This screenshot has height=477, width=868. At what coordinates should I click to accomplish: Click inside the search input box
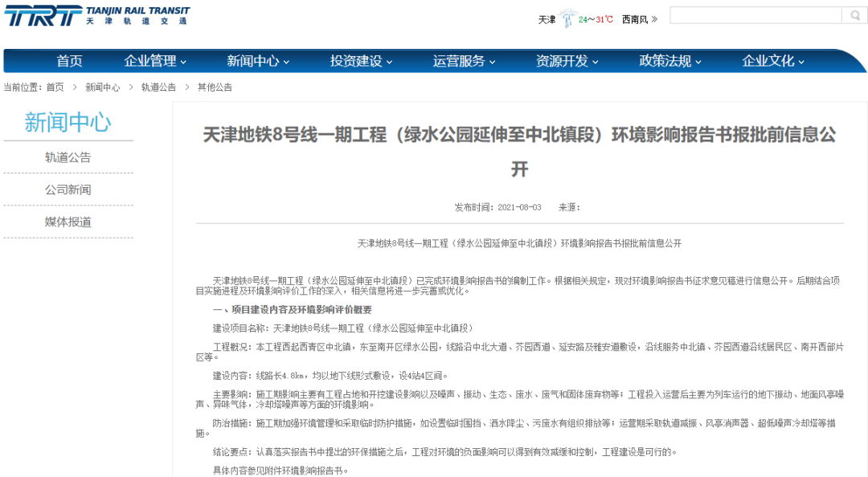755,14
